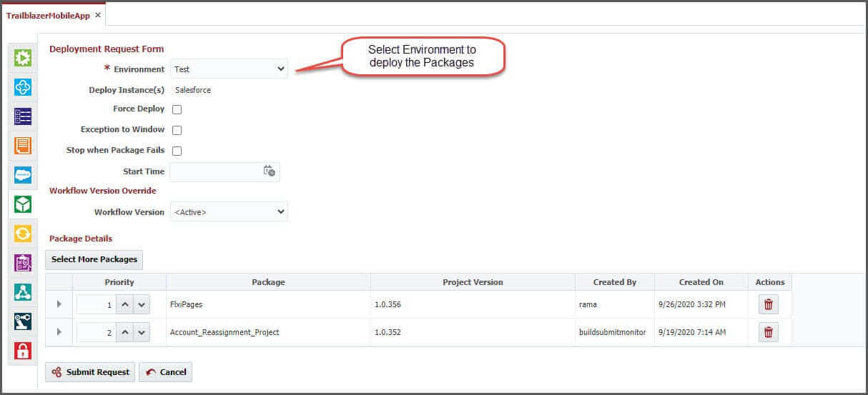This screenshot has width=868, height=395.
Task: Delete FlxiPages package with trash icon
Action: 769,304
